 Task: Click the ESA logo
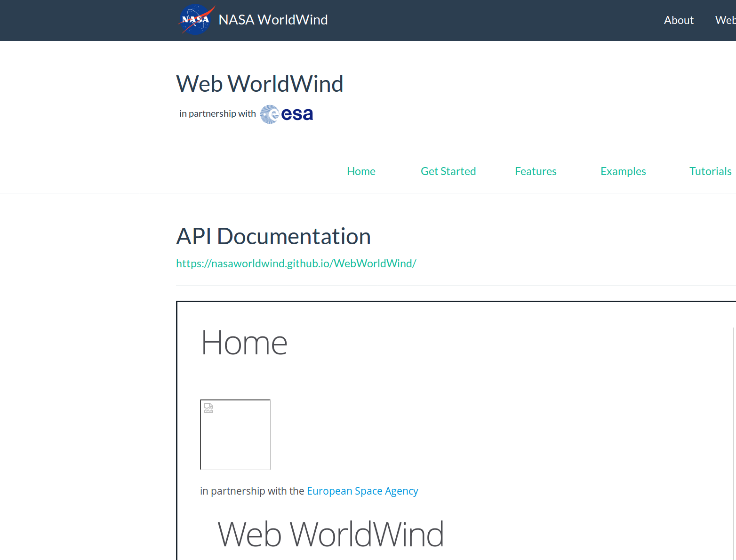[287, 114]
